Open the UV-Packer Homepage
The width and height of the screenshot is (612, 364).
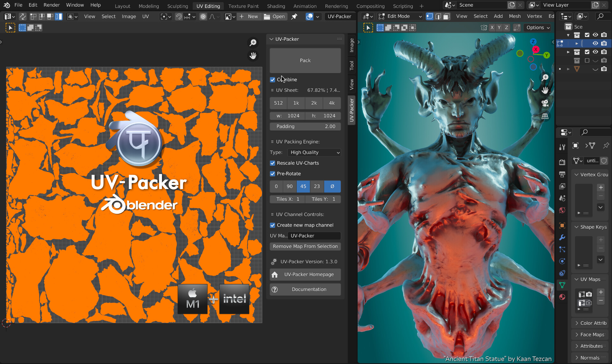305,274
